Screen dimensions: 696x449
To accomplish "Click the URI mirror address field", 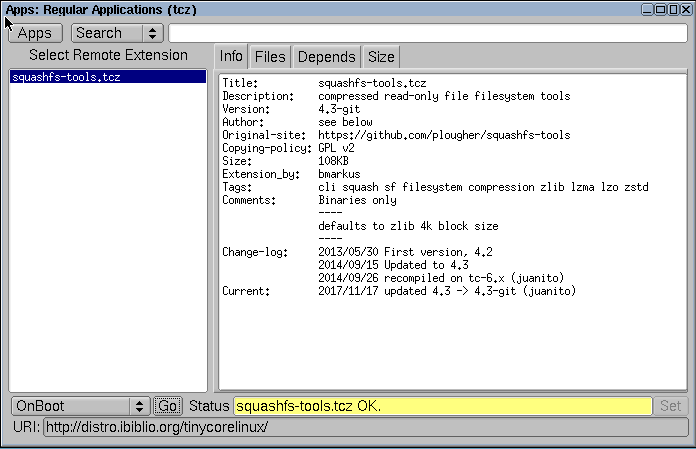I will point(366,427).
